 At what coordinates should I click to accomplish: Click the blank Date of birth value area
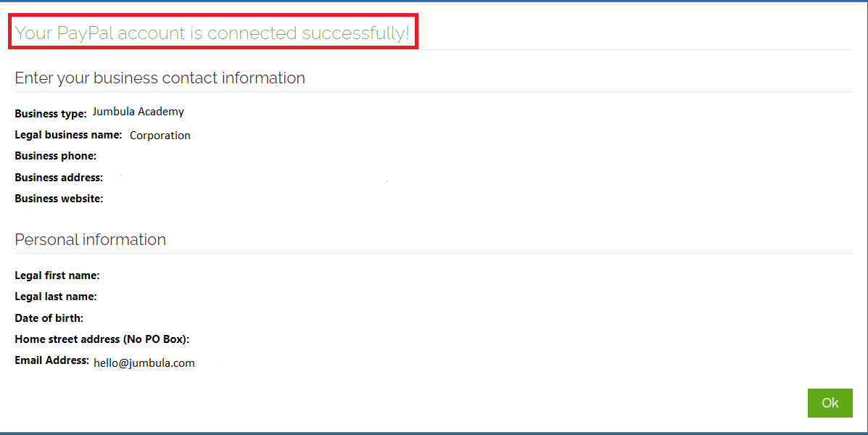(221, 318)
